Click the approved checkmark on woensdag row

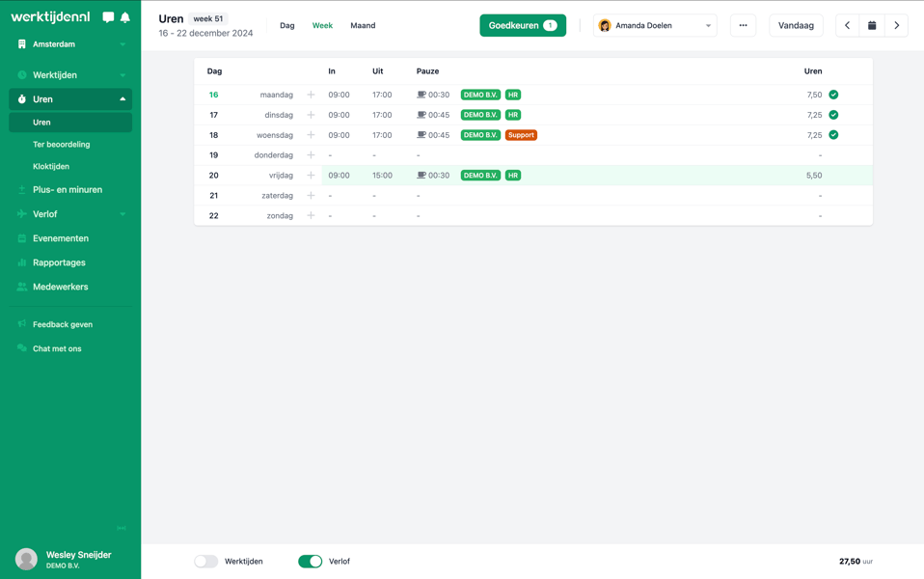[833, 135]
